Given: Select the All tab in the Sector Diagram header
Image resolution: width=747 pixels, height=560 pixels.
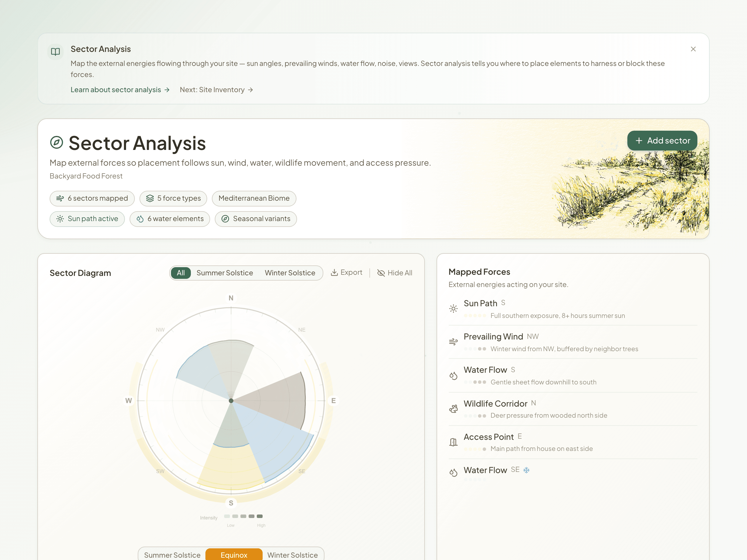Looking at the screenshot, I should click(x=181, y=273).
